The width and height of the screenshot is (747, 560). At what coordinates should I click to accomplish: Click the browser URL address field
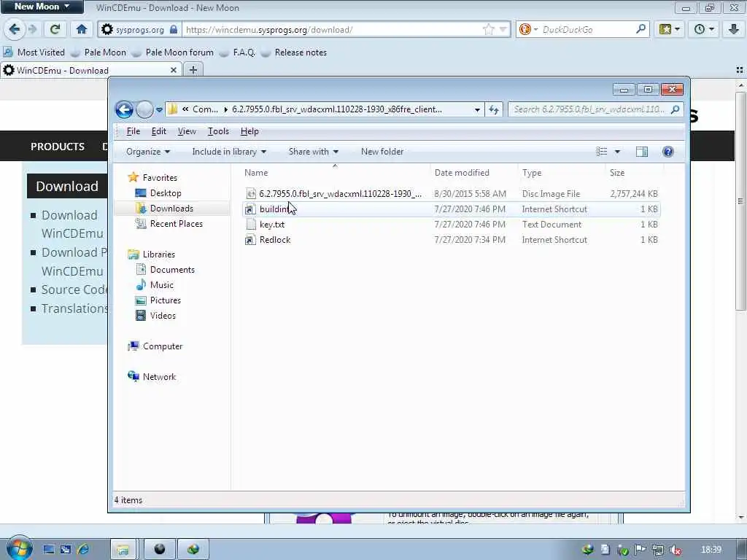(332, 29)
